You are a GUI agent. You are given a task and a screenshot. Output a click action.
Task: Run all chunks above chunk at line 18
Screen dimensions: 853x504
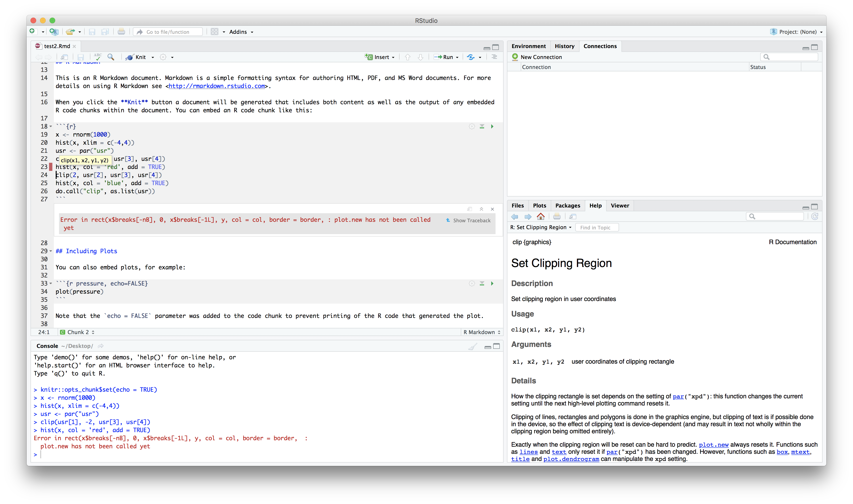tap(482, 126)
